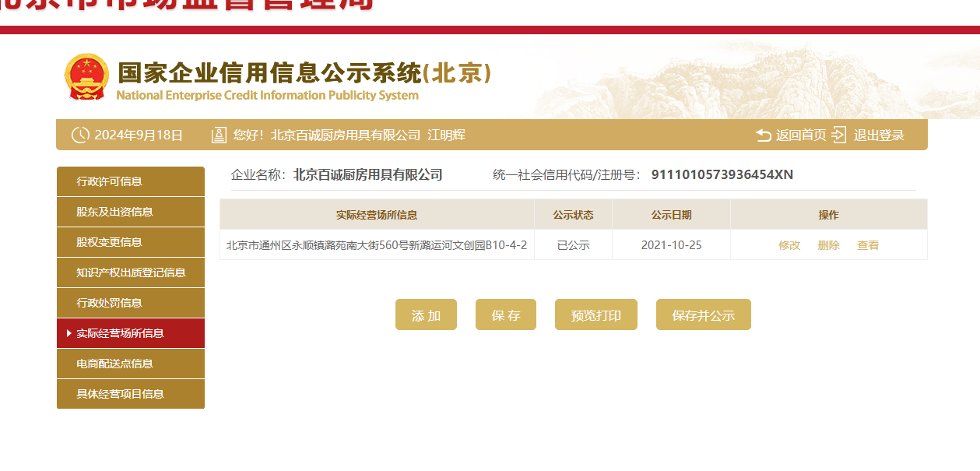
Task: Log out using 退出登录 link
Action: [x=879, y=135]
